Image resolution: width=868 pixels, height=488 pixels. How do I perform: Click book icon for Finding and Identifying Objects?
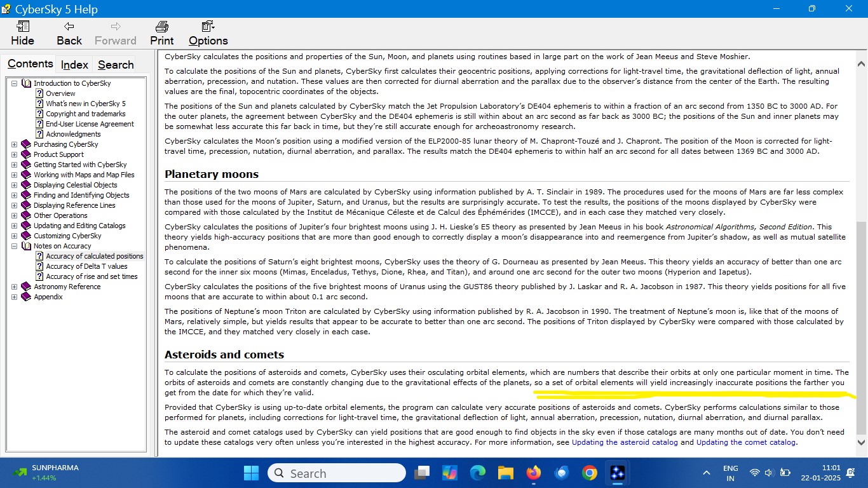pos(26,195)
